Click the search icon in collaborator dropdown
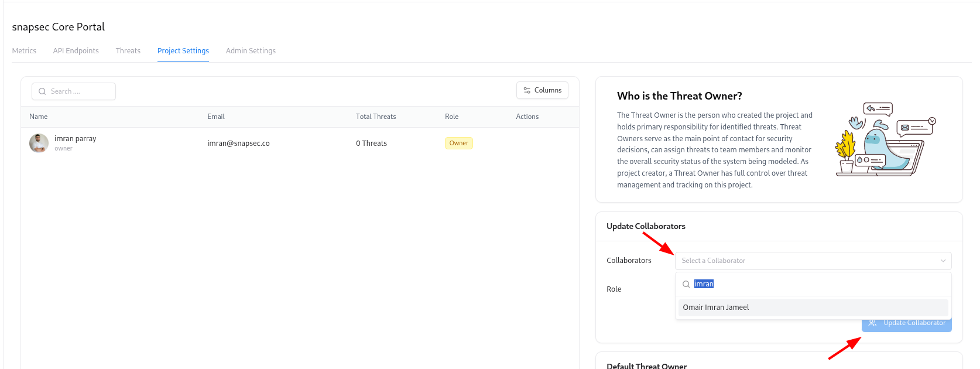 (x=686, y=284)
